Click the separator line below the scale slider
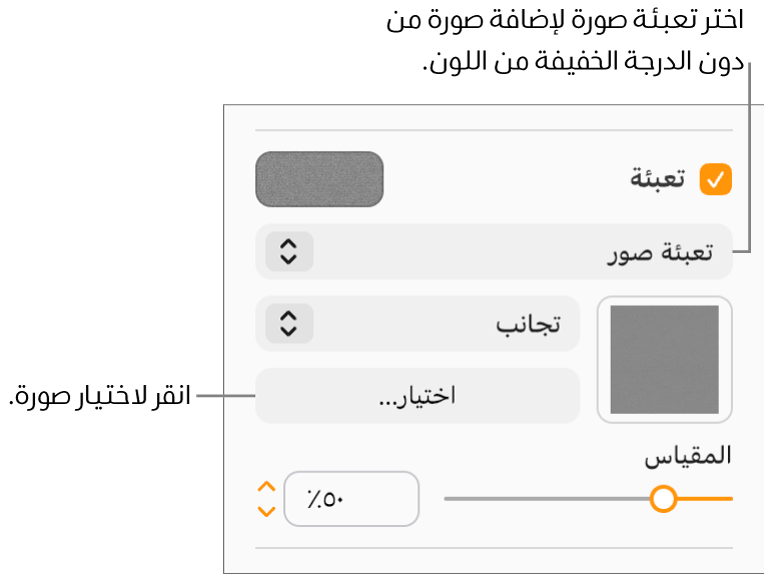The width and height of the screenshot is (764, 574). [x=494, y=549]
